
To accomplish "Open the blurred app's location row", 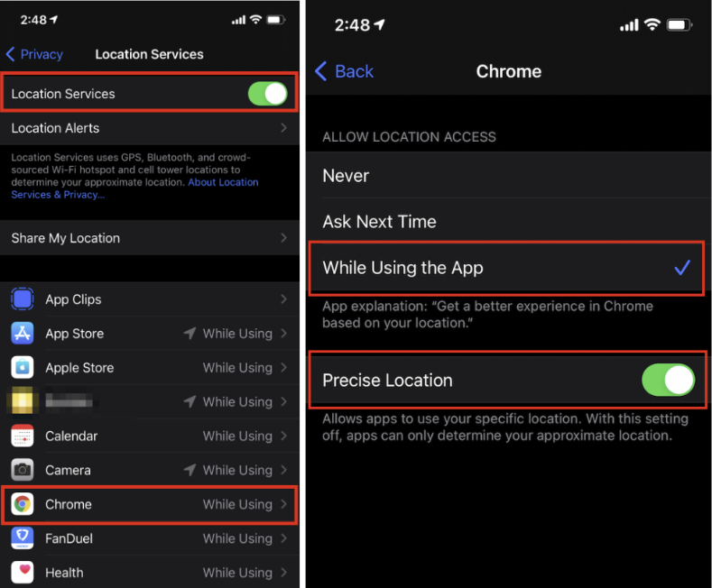I will pos(150,402).
